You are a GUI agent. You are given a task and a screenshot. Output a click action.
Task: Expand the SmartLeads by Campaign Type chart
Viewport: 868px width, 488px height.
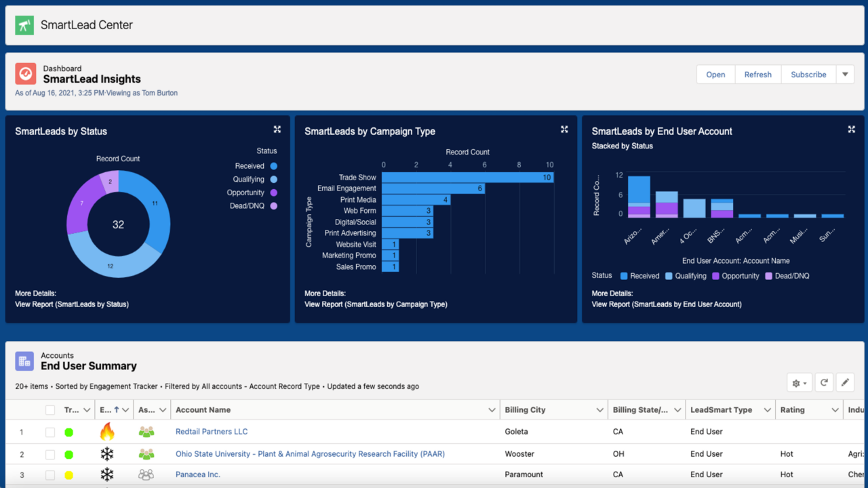[564, 129]
